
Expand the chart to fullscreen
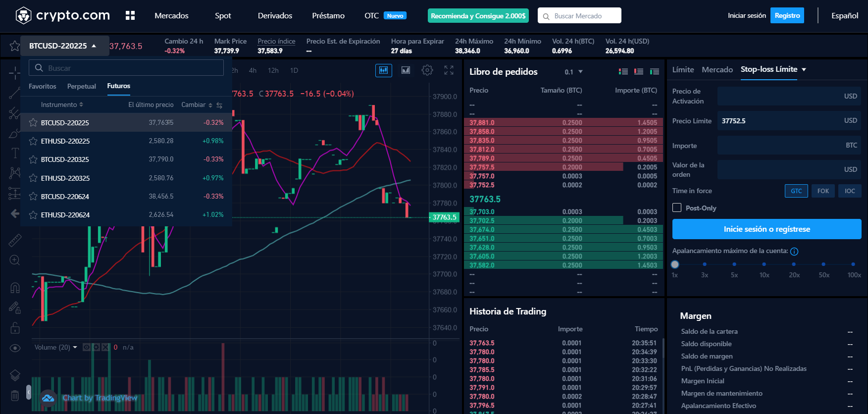click(449, 70)
